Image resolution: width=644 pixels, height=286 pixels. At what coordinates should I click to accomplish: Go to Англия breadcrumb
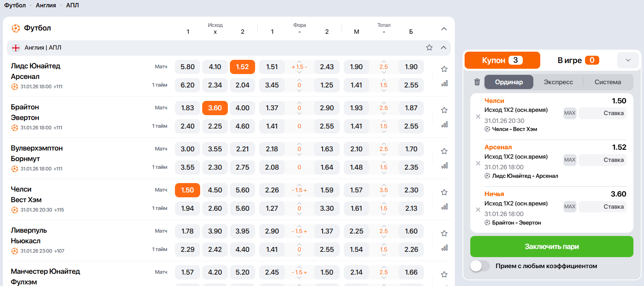coord(46,5)
